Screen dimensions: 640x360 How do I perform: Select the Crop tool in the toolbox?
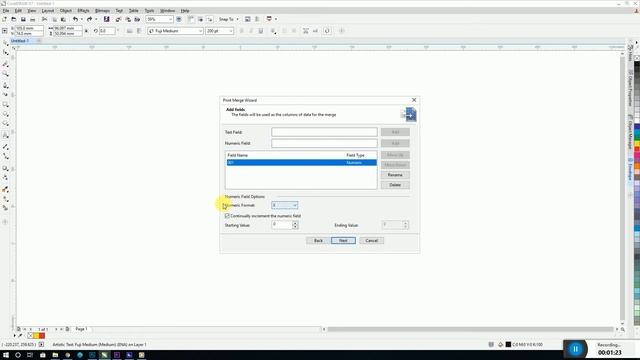6,64
